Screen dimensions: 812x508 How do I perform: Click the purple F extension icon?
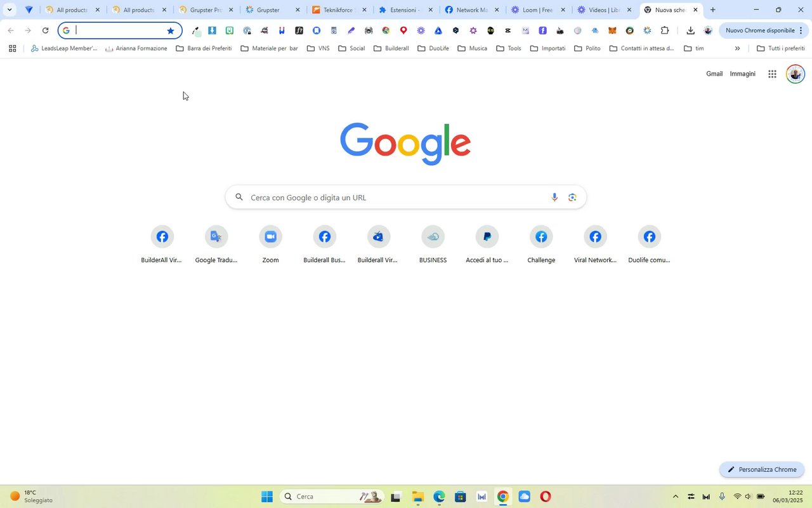coord(542,30)
